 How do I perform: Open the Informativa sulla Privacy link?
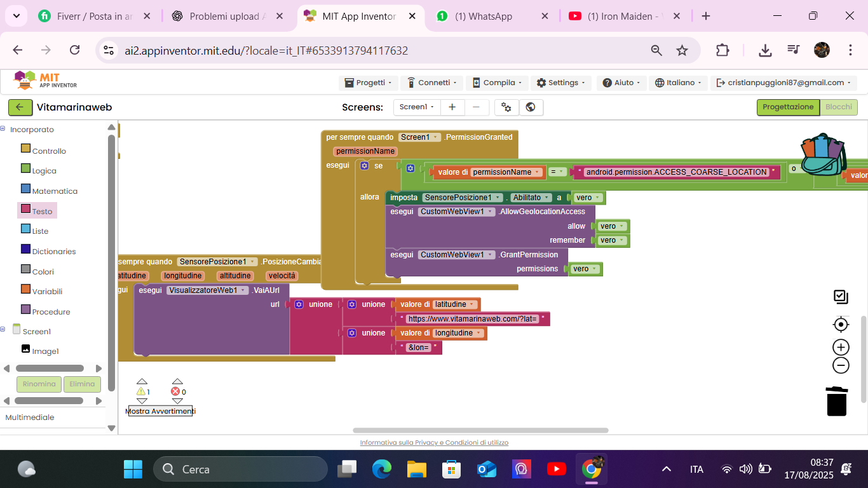pyautogui.click(x=434, y=443)
